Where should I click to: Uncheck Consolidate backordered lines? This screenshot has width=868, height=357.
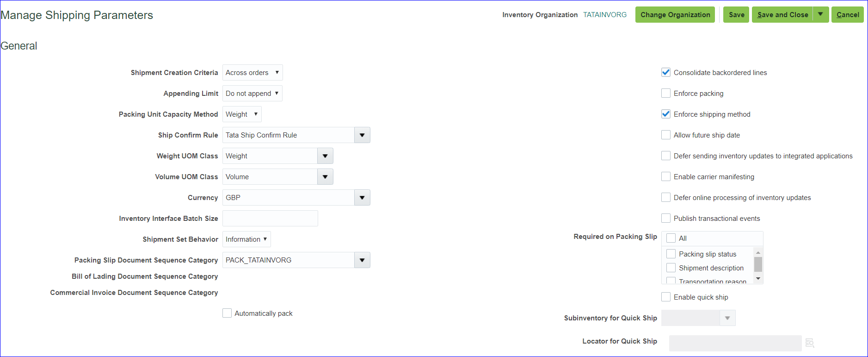click(x=666, y=73)
